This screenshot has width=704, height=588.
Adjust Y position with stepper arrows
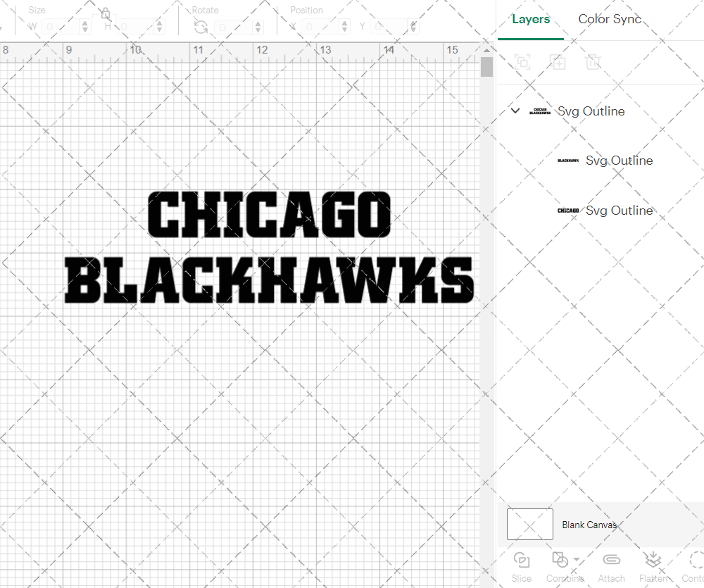click(413, 27)
